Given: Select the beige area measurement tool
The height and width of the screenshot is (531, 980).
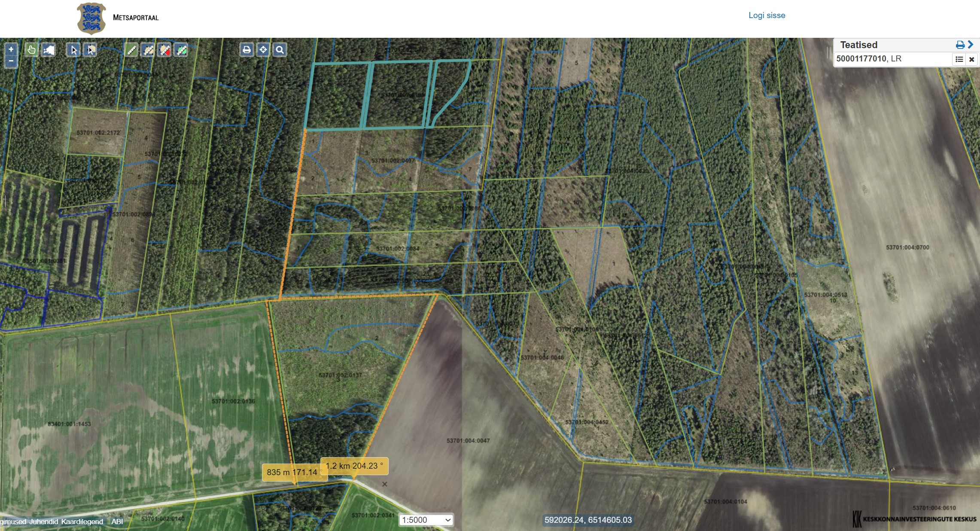Looking at the screenshot, I should (x=148, y=50).
